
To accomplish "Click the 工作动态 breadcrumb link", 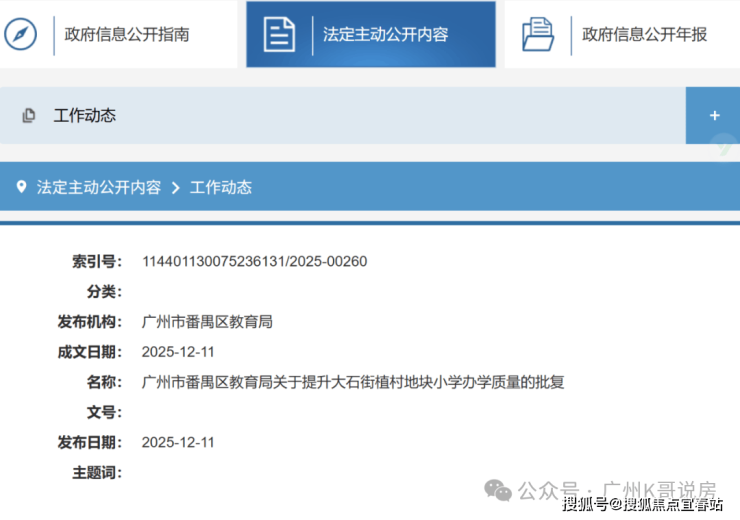I will [x=220, y=187].
